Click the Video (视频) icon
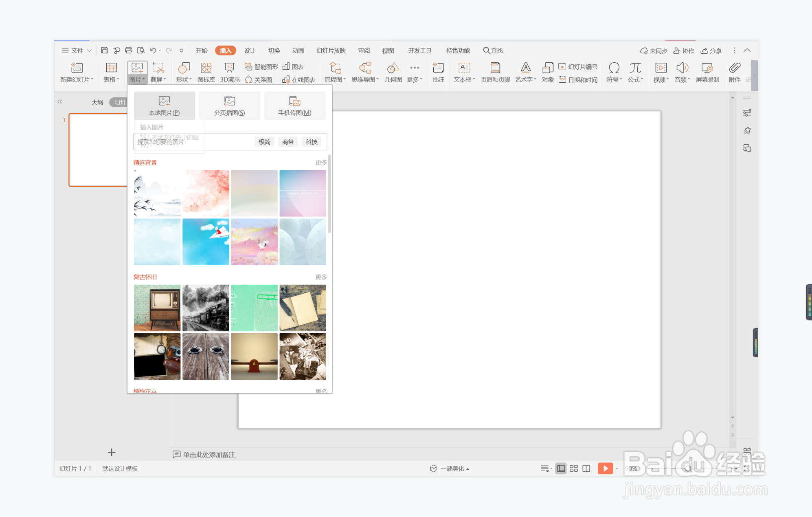The height and width of the screenshot is (517, 812). coord(661,68)
